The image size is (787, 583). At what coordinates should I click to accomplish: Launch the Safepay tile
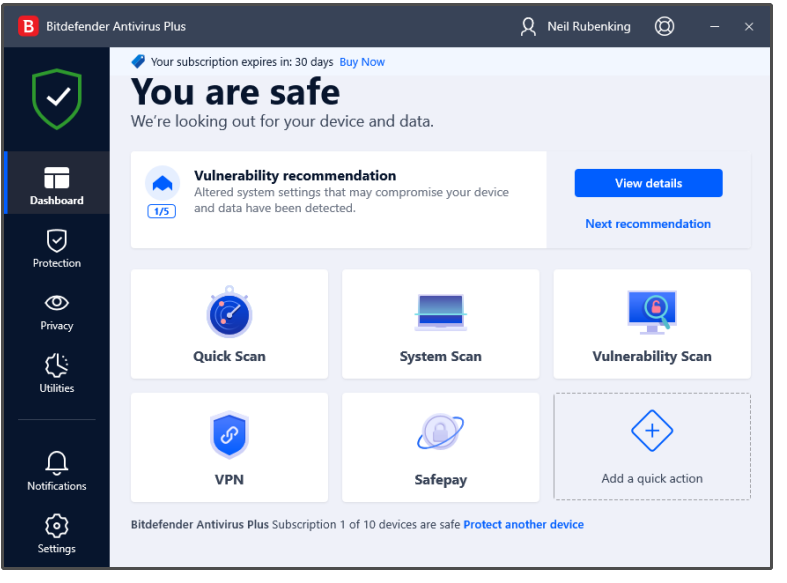[x=440, y=447]
